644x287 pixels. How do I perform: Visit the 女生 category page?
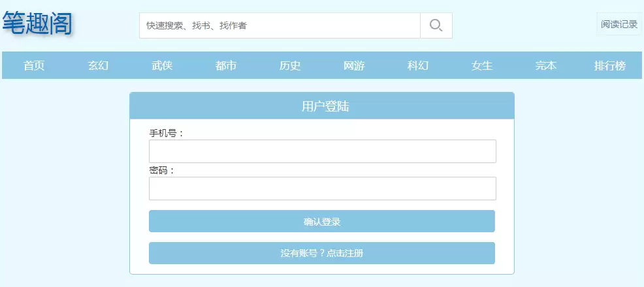coord(482,66)
